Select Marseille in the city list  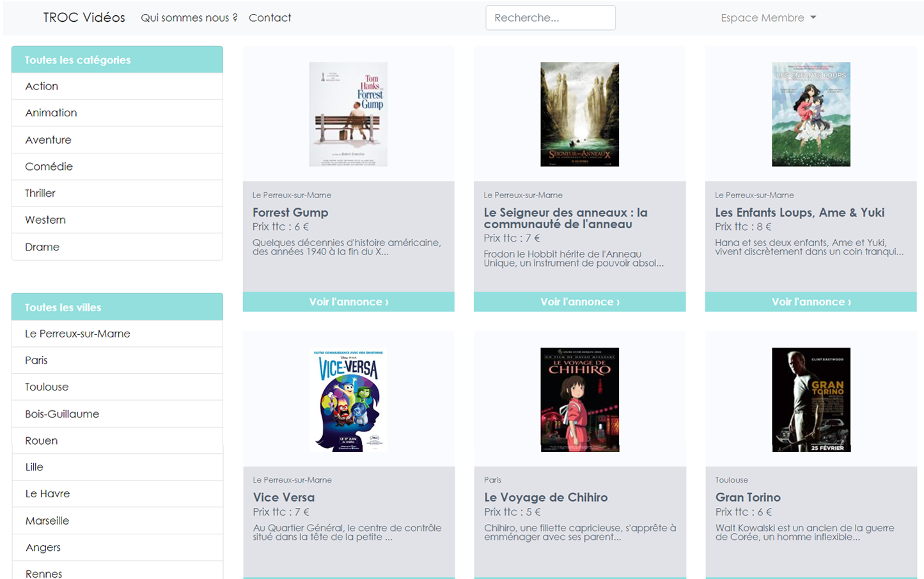[47, 521]
